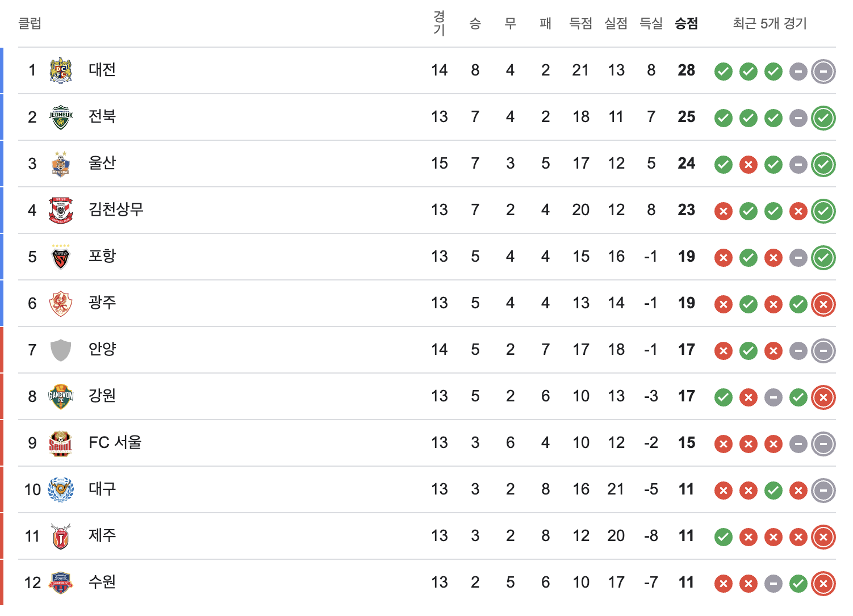Viewport: 853px width, 616px height.
Task: Click the FC 서울 crest icon
Action: tap(61, 443)
